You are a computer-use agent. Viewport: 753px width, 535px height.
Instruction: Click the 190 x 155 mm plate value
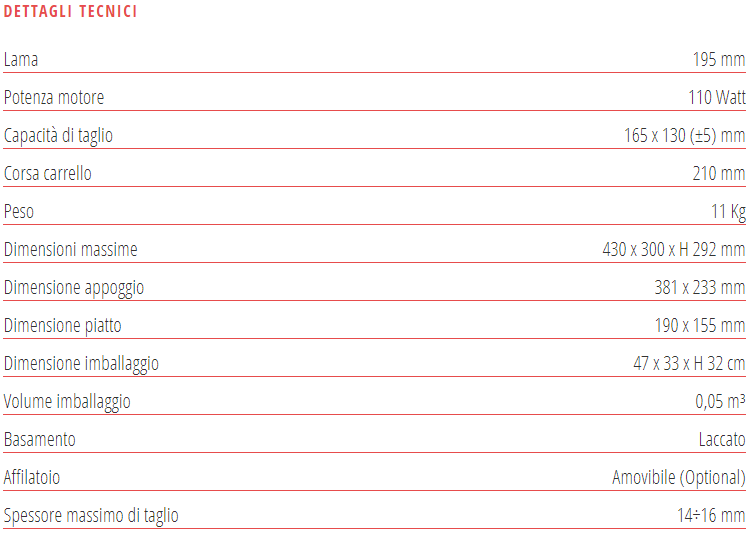[700, 325]
